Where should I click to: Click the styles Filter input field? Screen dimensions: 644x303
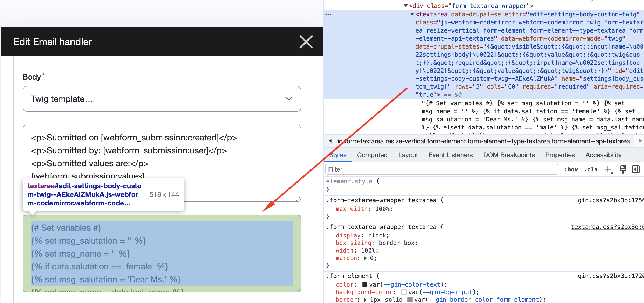click(441, 169)
